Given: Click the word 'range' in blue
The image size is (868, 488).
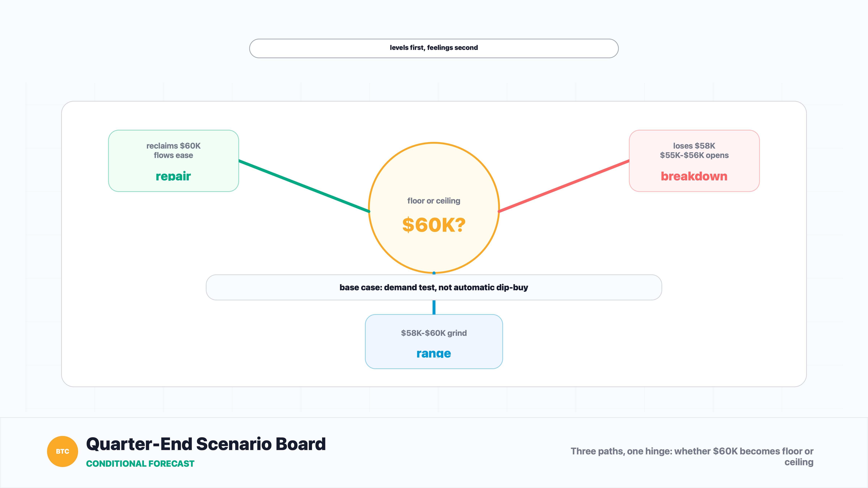Looking at the screenshot, I should pos(434,353).
